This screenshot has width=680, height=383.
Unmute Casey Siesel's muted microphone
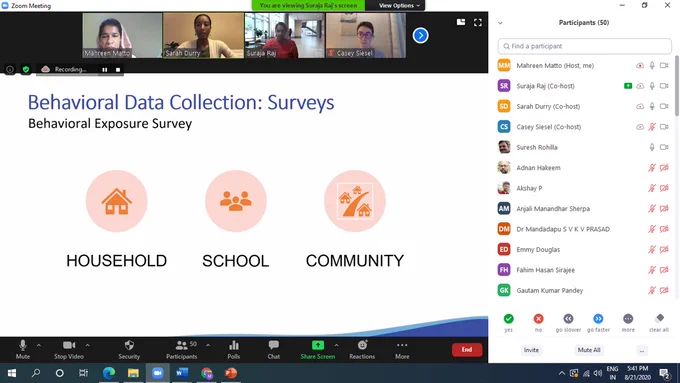pyautogui.click(x=652, y=127)
